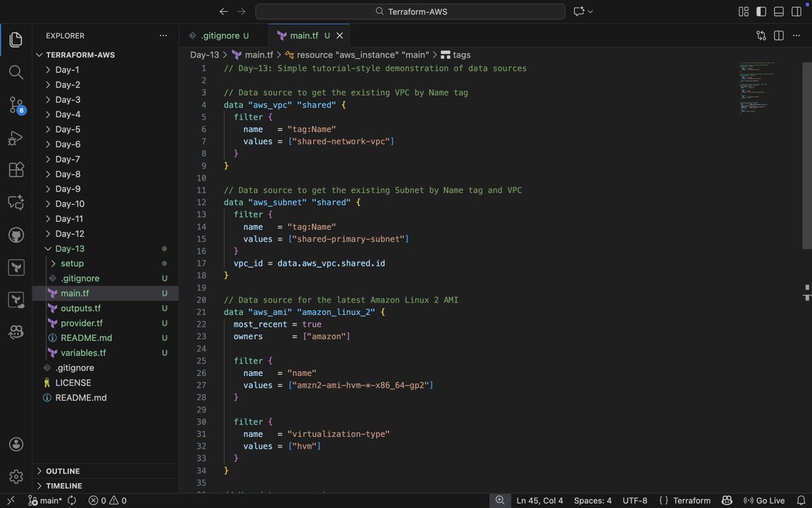
Task: Toggle the bottom panel
Action: [x=779, y=12]
